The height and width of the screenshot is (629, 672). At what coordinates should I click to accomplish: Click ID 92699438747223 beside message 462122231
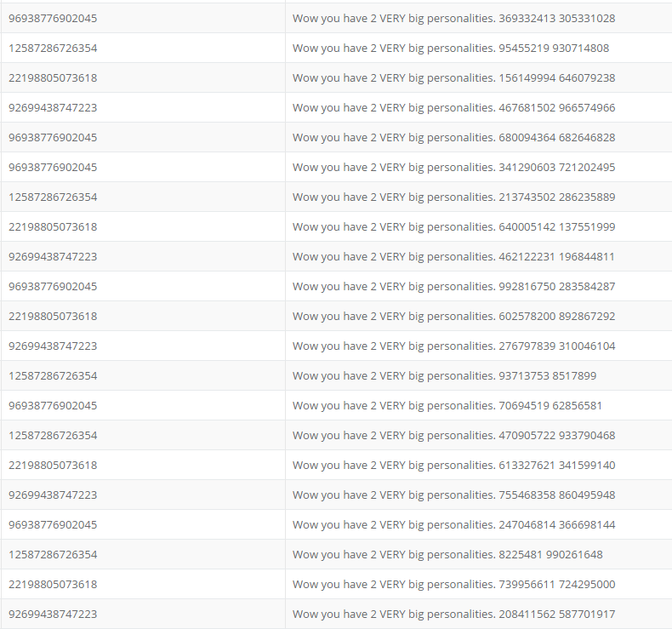53,257
